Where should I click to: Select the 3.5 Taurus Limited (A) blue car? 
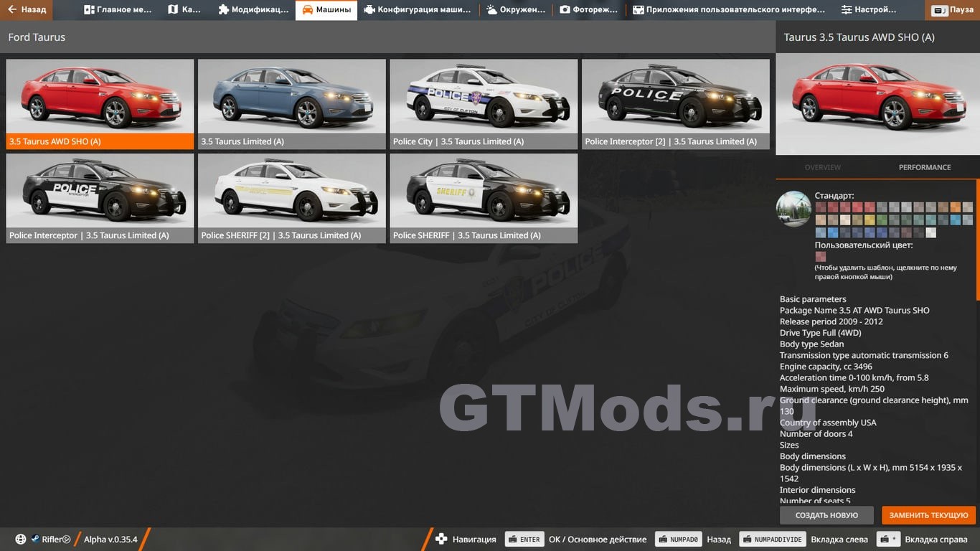tap(292, 104)
